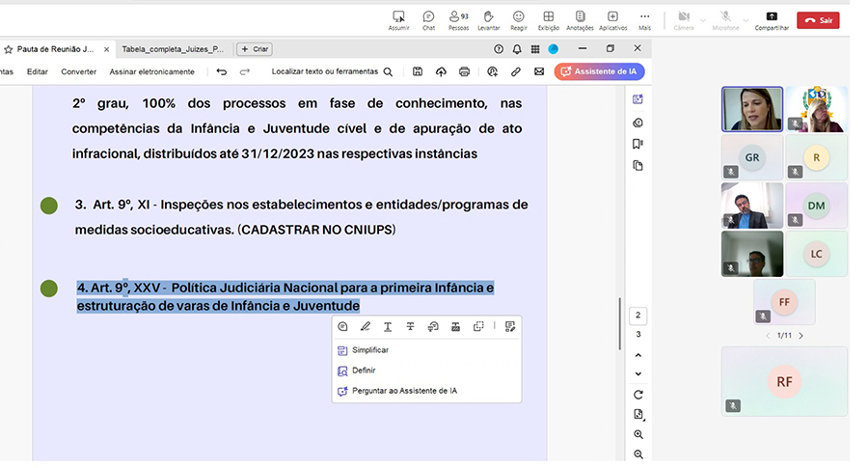868x468 pixels.
Task: Select Simplificar from the context menu
Action: (370, 350)
